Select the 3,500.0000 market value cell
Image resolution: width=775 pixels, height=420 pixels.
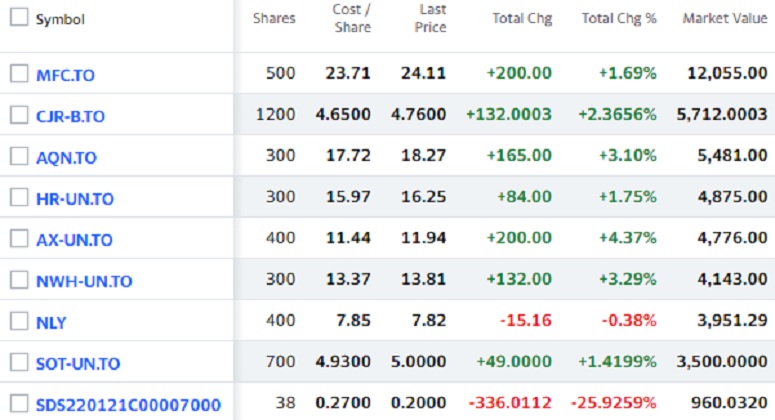[722, 361]
